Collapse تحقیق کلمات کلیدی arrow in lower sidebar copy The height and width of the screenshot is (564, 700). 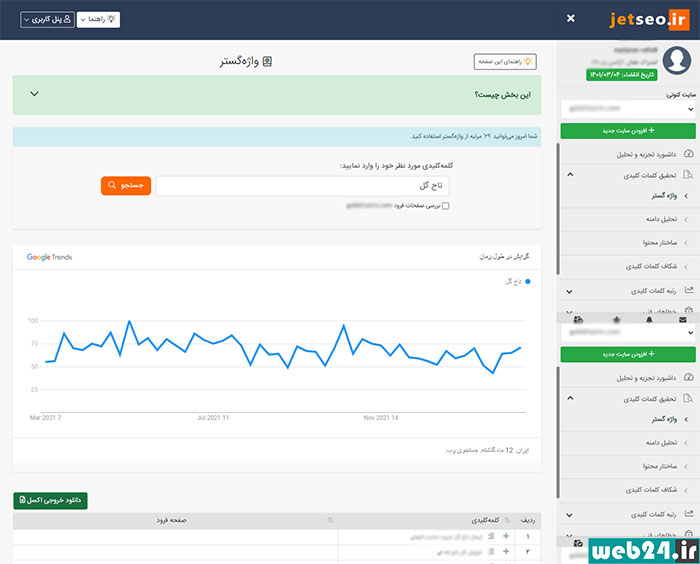click(x=570, y=398)
